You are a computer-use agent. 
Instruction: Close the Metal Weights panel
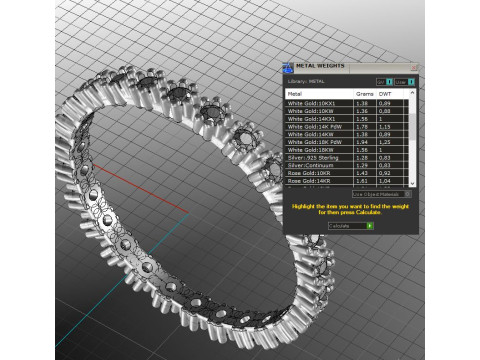point(414,68)
